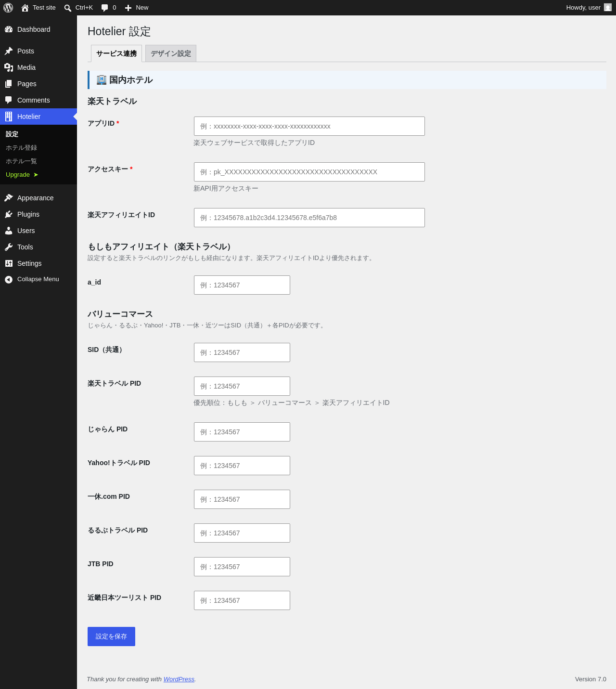Open the ホテル登録 submenu item
The image size is (616, 689).
[21, 148]
